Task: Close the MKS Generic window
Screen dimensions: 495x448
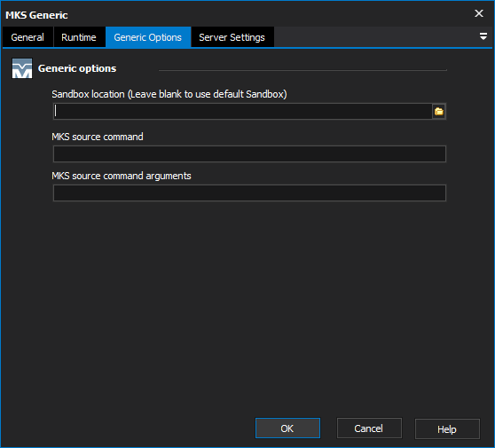Action: point(479,13)
